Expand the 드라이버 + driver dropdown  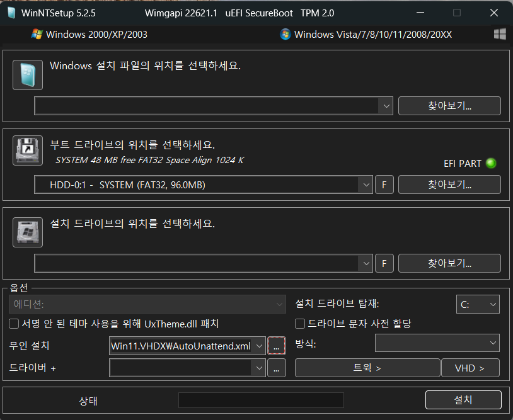[259, 368]
